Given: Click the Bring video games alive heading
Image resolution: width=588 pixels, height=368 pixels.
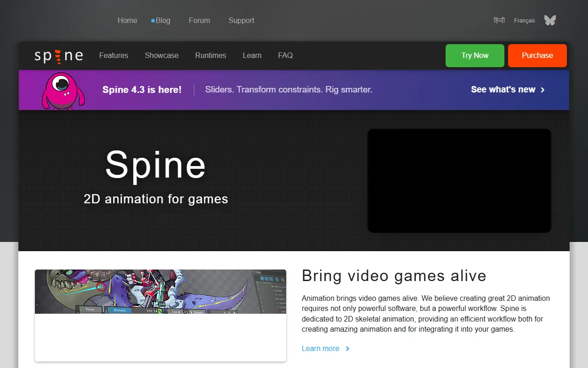Looking at the screenshot, I should pyautogui.click(x=394, y=276).
